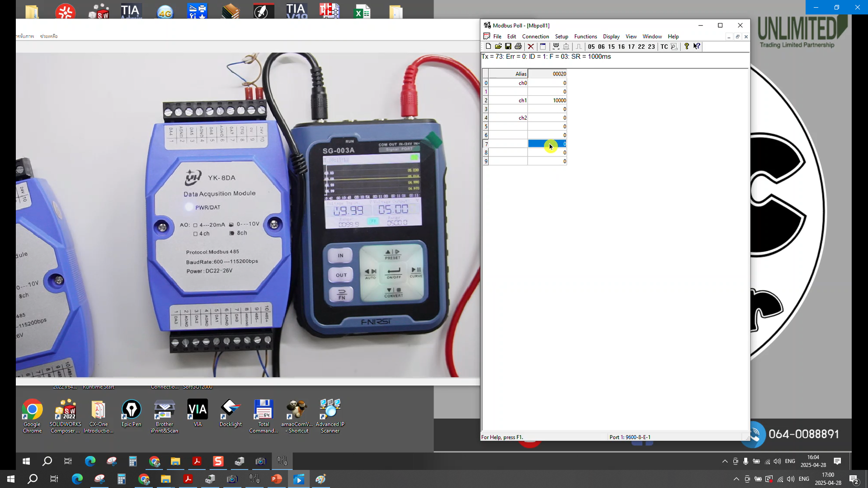Select function 23 Read/Write Registers
The width and height of the screenshot is (868, 488).
651,46
